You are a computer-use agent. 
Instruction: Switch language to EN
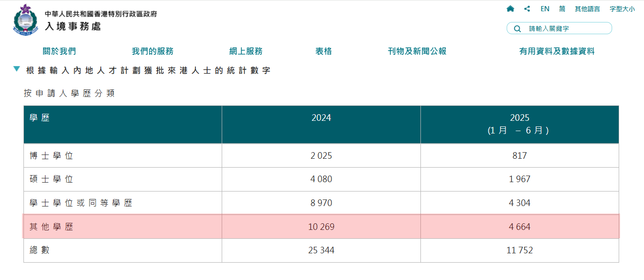click(x=545, y=9)
